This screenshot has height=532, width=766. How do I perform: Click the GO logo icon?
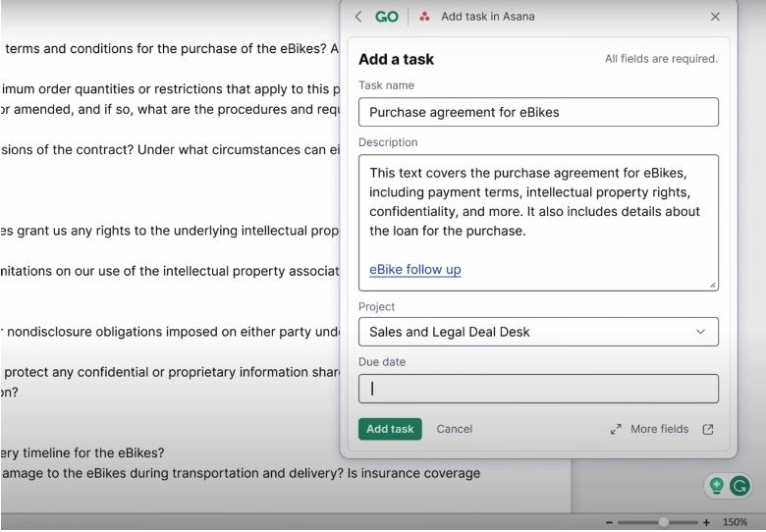coord(387,17)
